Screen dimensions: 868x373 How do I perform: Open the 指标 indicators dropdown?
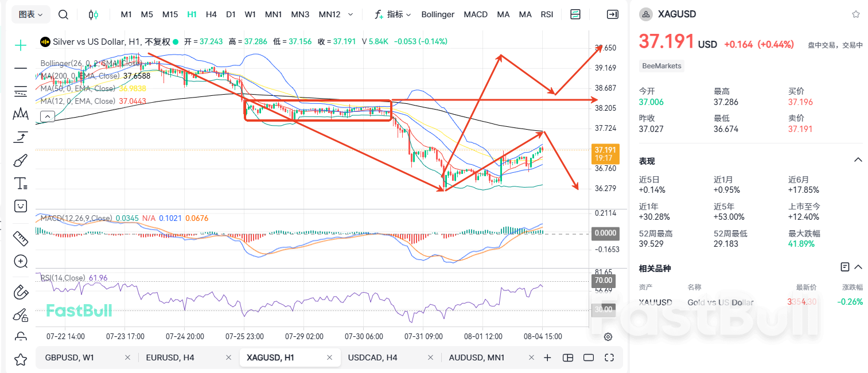(x=394, y=14)
